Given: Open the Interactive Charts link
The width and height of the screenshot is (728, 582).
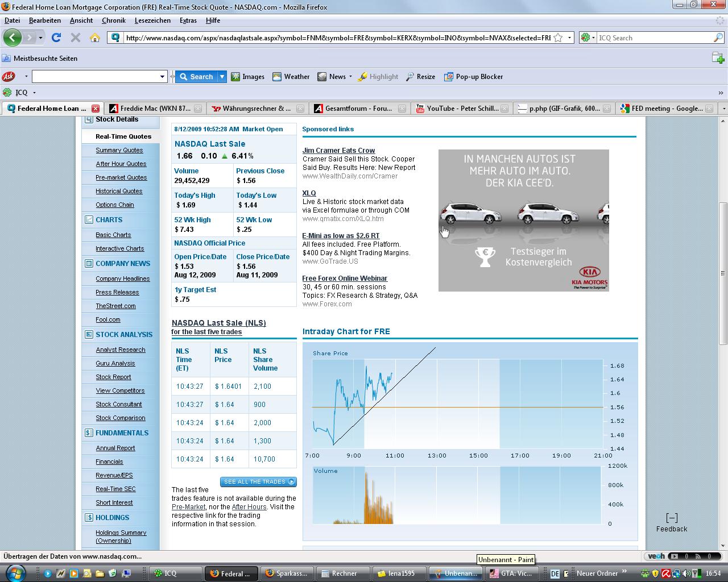Looking at the screenshot, I should tap(120, 248).
